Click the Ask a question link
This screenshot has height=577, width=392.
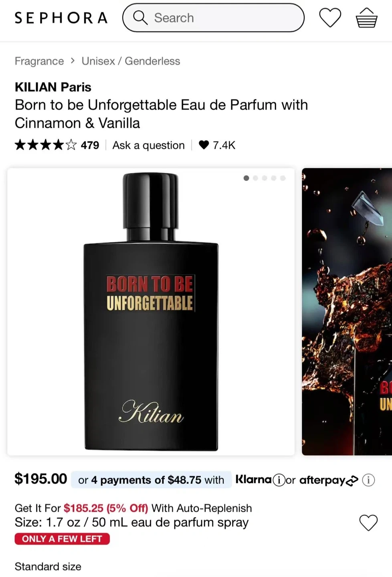click(148, 145)
